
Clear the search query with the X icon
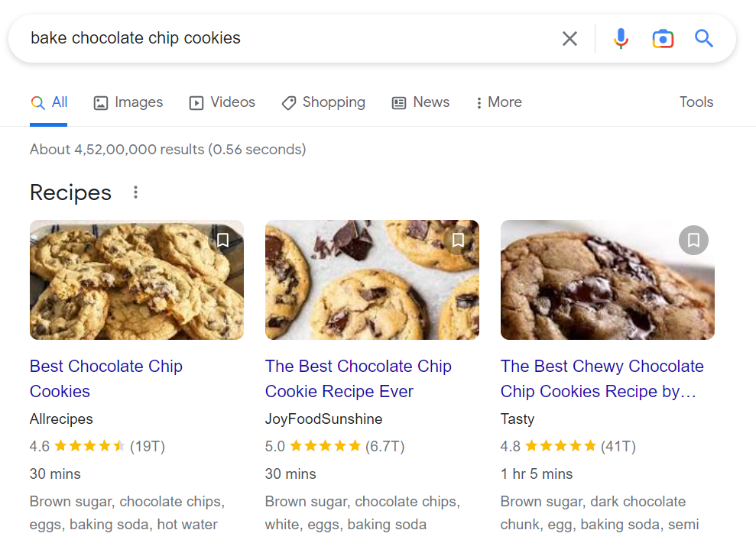coord(569,38)
